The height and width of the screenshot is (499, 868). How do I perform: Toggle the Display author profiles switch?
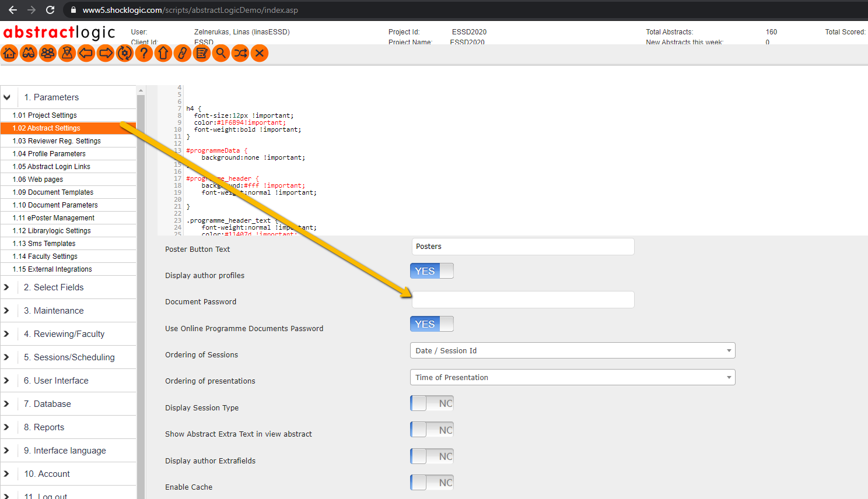432,271
